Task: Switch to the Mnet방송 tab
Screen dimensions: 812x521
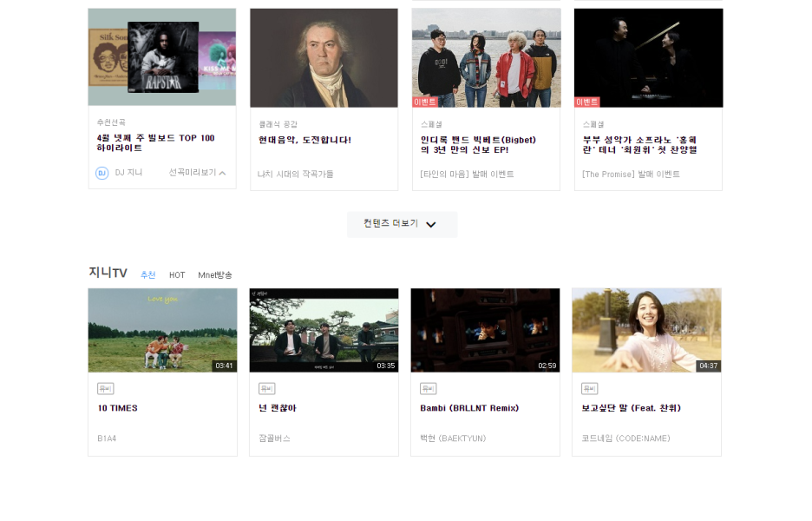Action: click(x=215, y=275)
